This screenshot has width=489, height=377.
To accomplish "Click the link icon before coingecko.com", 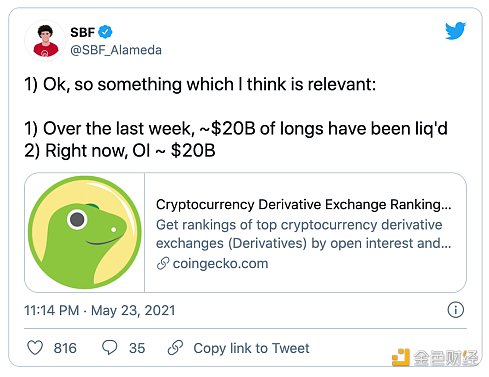I will click(x=163, y=264).
